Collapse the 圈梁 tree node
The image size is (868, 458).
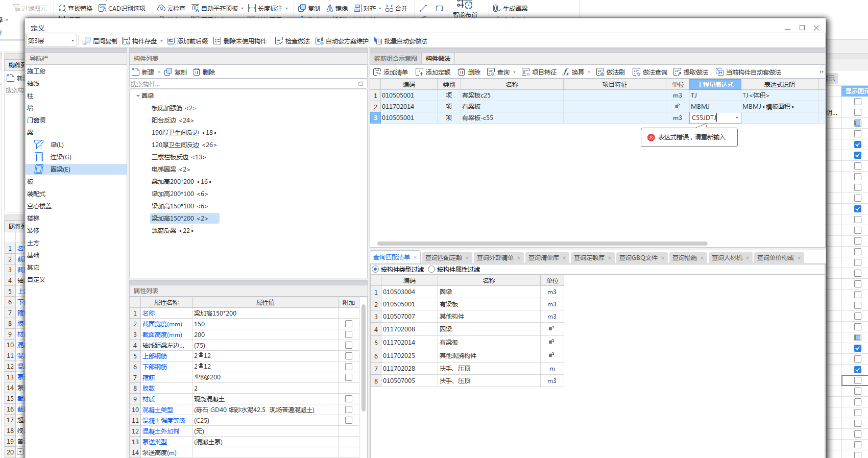tap(138, 96)
